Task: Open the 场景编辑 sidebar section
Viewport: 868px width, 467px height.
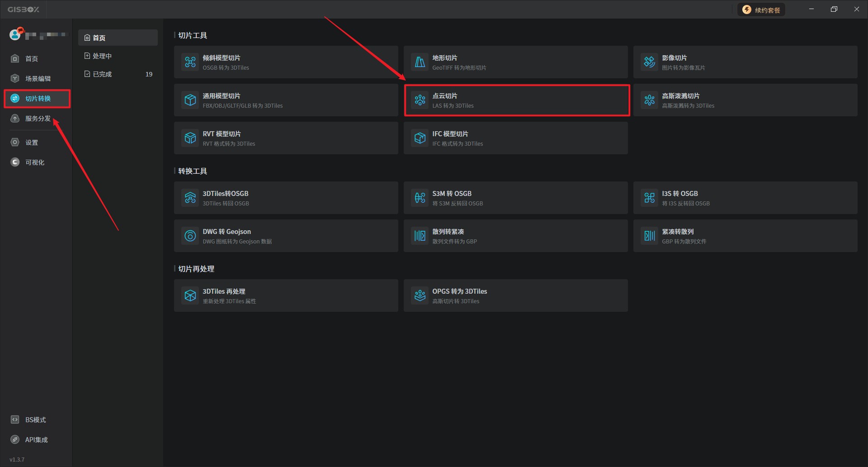Action: pos(38,79)
